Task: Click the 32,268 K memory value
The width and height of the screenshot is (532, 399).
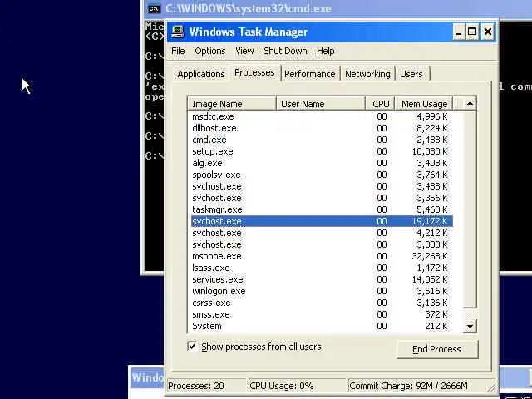Action: [430, 256]
